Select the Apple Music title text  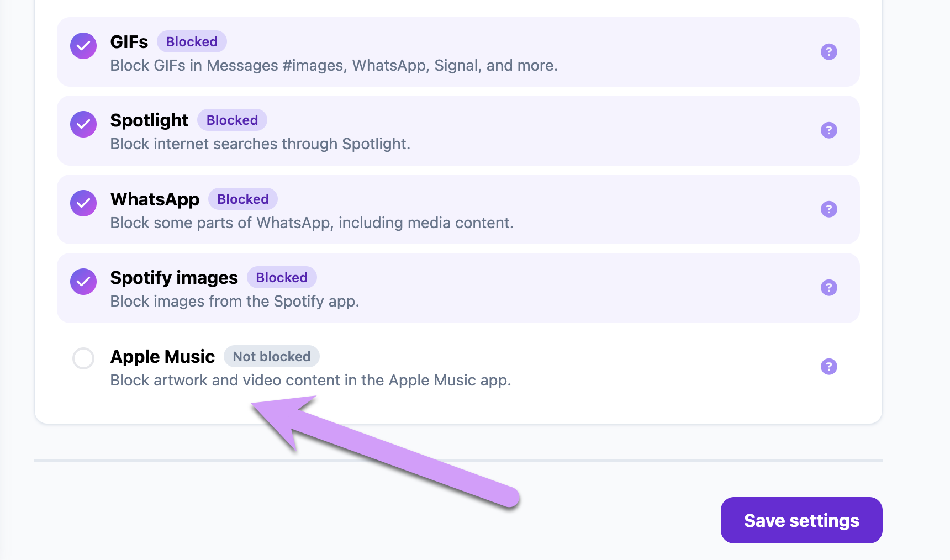[162, 357]
